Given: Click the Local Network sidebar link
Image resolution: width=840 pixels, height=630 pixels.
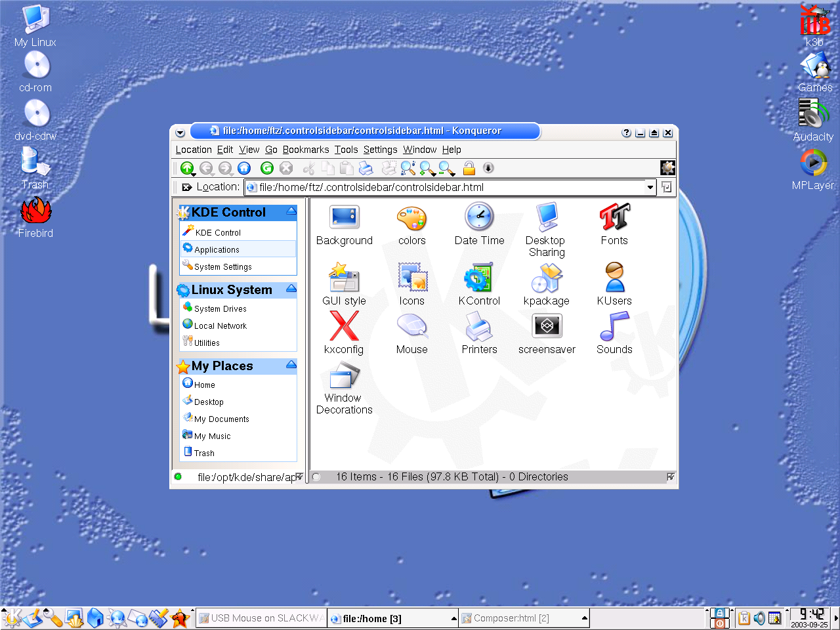Looking at the screenshot, I should [220, 326].
